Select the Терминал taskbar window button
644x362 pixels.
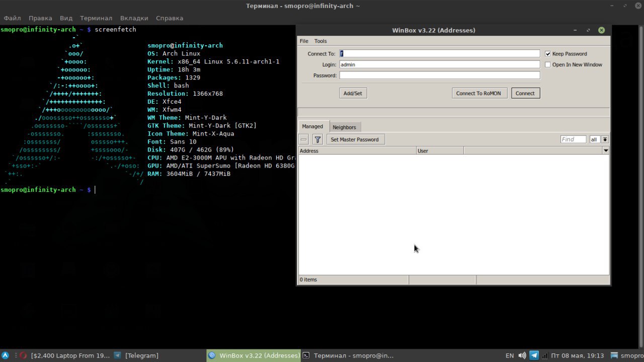point(348,355)
